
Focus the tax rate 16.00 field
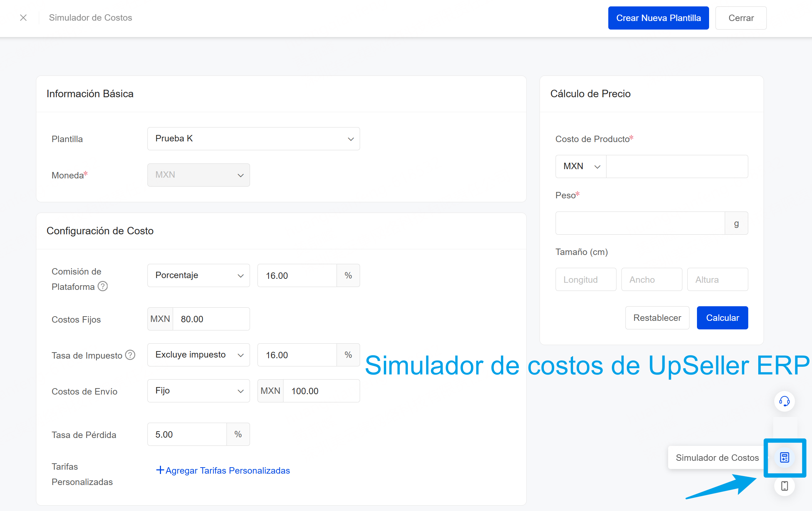click(x=297, y=355)
